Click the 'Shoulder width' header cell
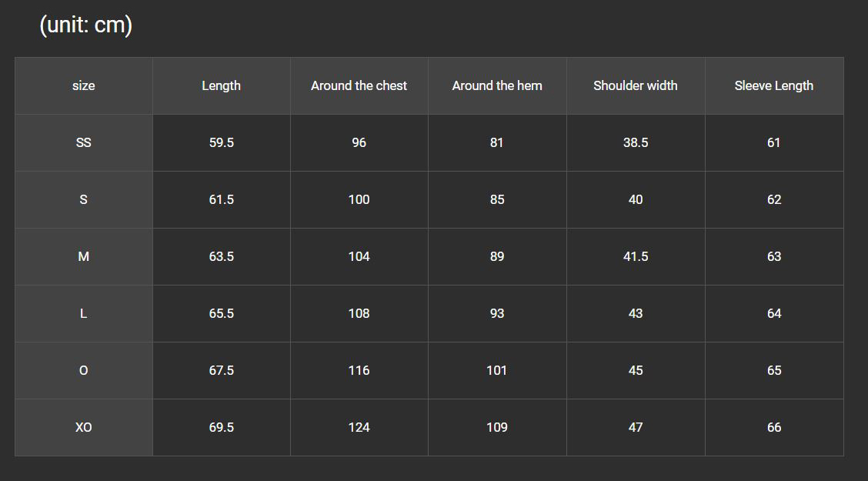868x481 pixels. click(x=636, y=85)
